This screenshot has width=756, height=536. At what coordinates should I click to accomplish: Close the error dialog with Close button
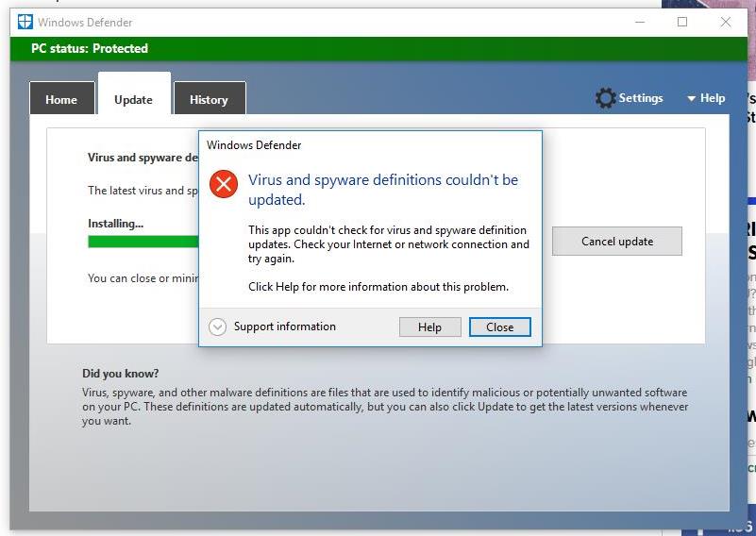point(500,327)
